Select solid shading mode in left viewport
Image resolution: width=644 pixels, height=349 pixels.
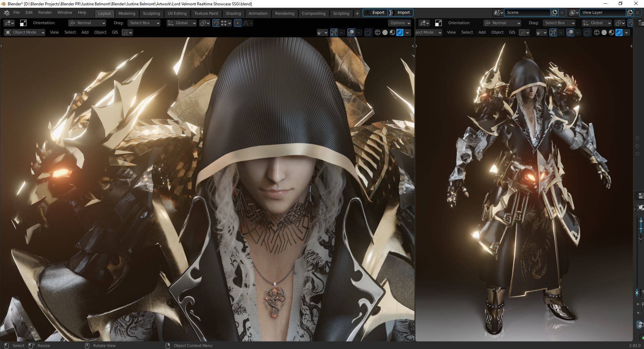385,33
